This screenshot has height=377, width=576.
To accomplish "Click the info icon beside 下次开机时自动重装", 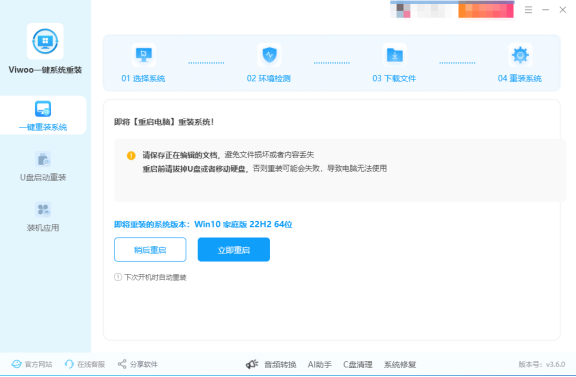I will click(x=118, y=277).
